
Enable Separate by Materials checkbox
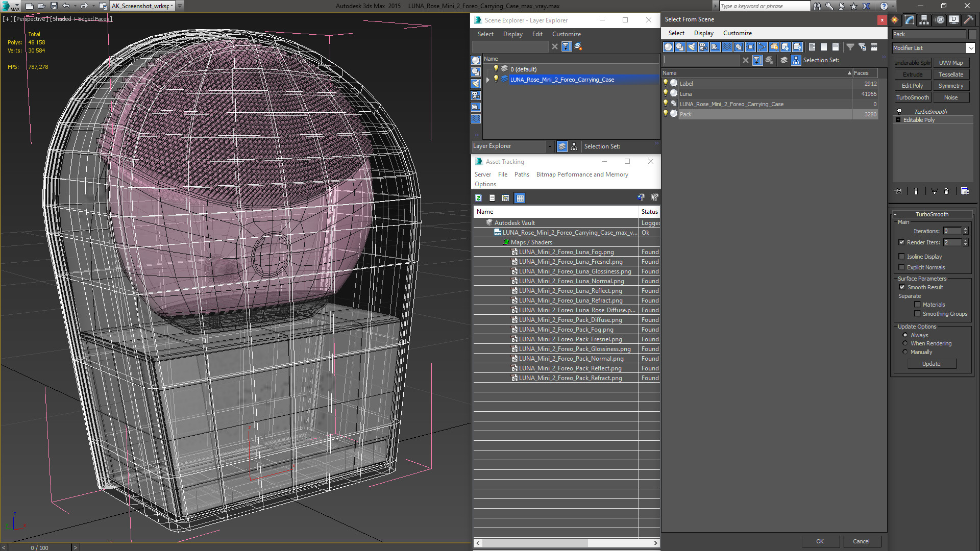coord(917,305)
